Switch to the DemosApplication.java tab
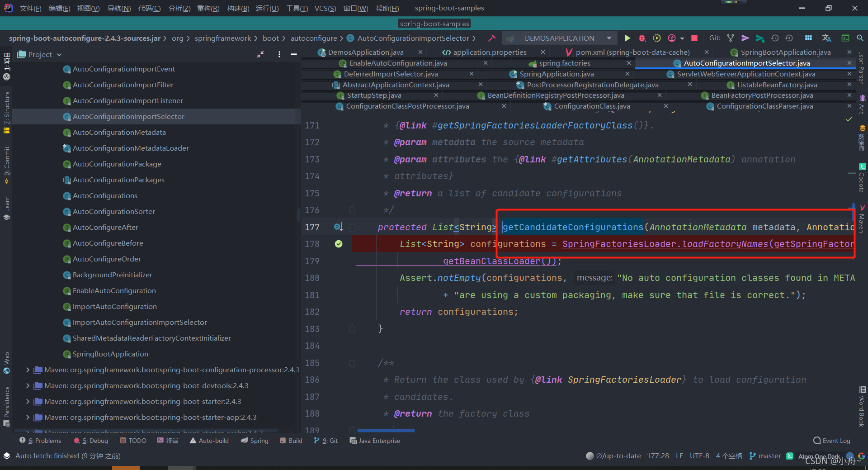Image resolution: width=868 pixels, height=470 pixels. coord(366,52)
